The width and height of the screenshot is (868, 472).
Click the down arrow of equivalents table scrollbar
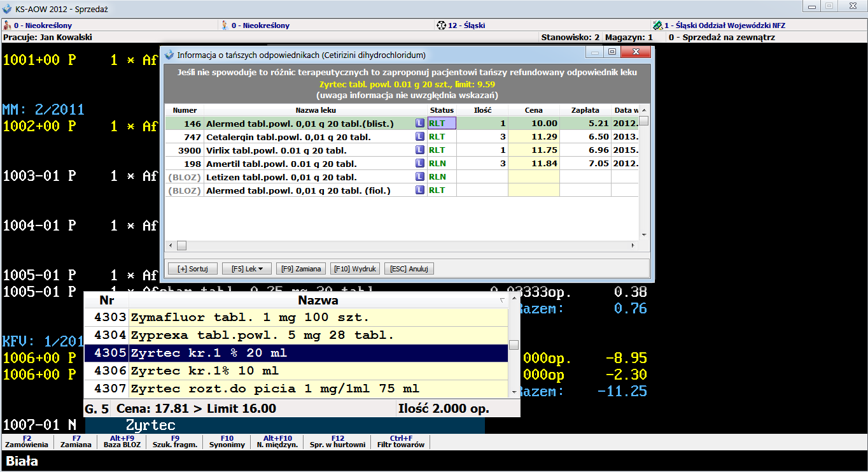point(643,235)
